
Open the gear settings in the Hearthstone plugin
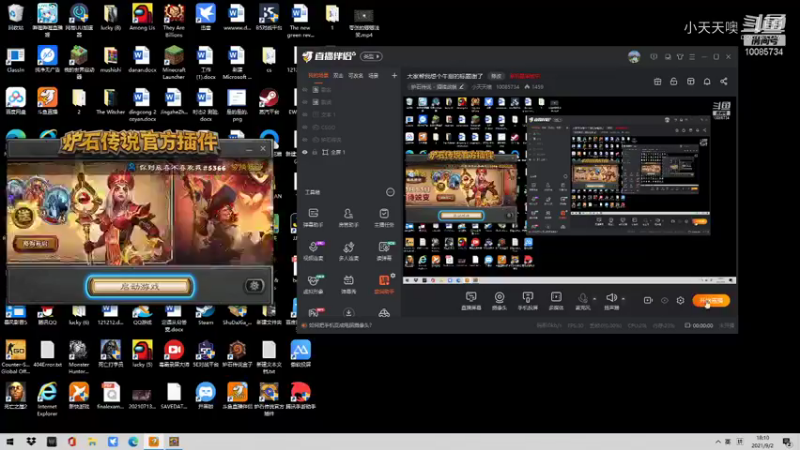pyautogui.click(x=254, y=286)
